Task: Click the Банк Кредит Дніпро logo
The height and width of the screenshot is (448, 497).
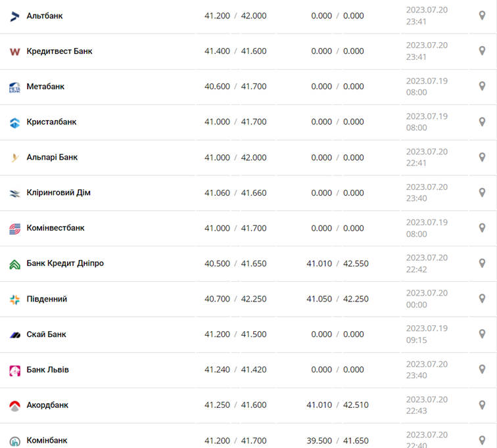Action: (x=14, y=264)
